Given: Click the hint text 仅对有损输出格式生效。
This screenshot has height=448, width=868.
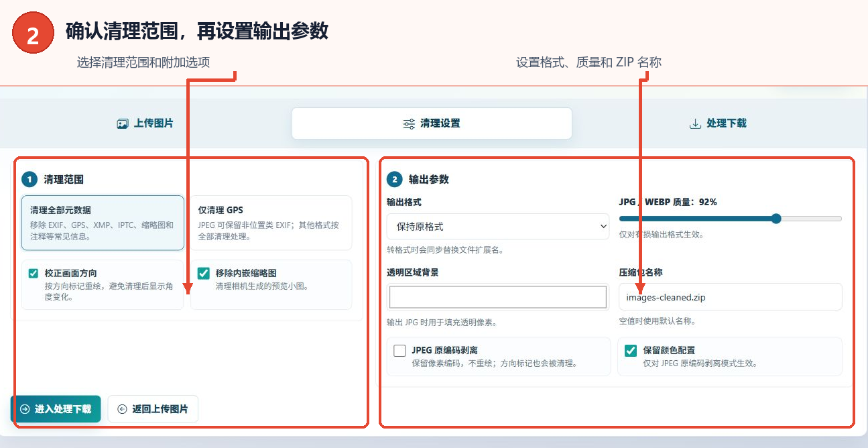Looking at the screenshot, I should coord(662,235).
